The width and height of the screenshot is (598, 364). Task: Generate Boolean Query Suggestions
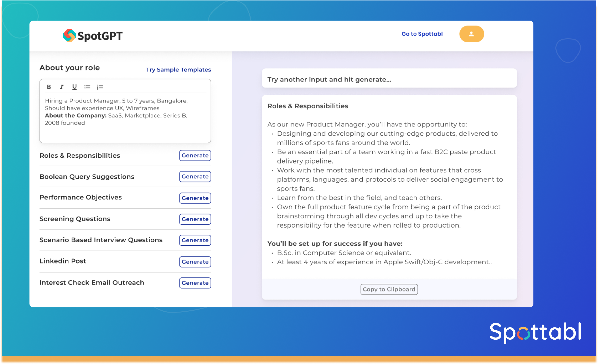point(195,176)
